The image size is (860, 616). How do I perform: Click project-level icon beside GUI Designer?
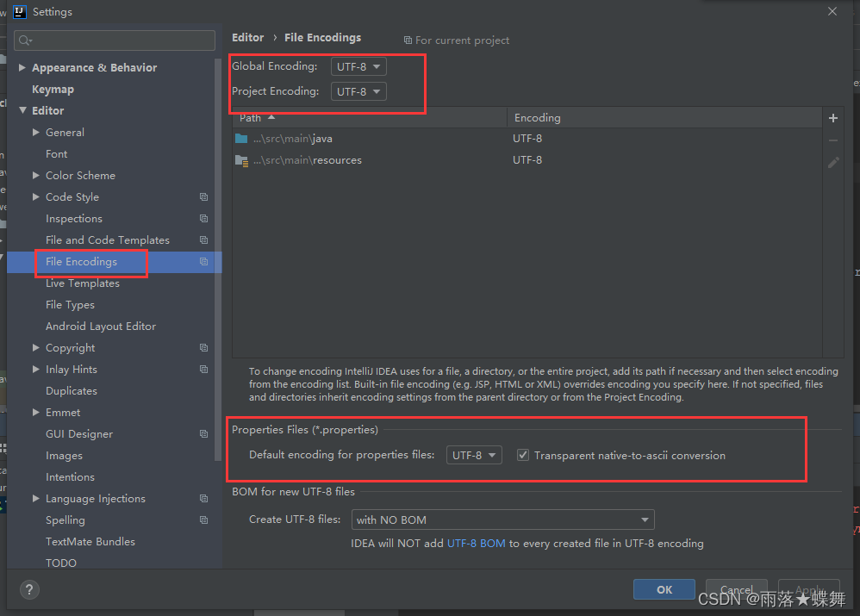click(x=204, y=434)
